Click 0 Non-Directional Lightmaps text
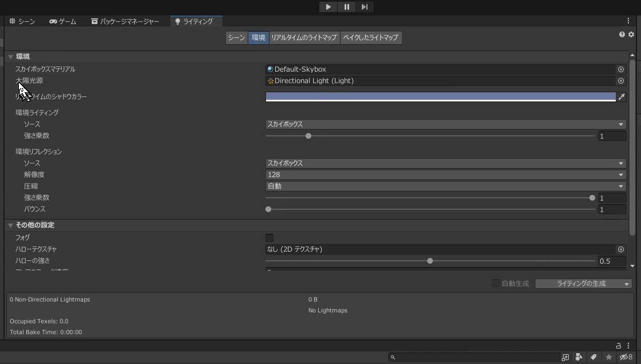 [x=50, y=299]
